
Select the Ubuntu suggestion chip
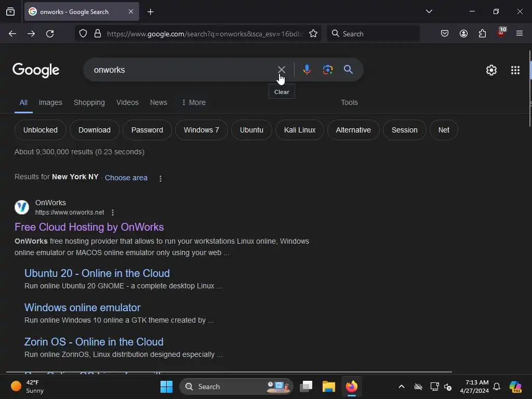[251, 130]
